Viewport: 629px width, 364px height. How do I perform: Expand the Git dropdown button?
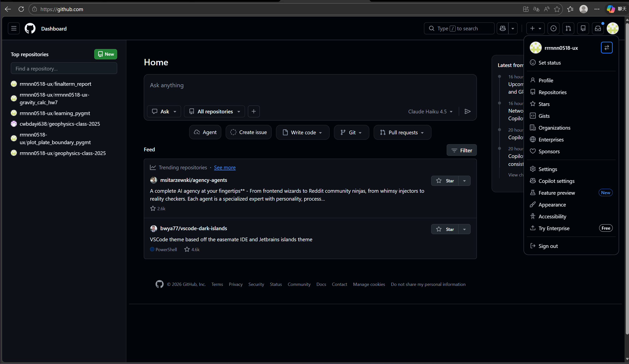point(351,132)
